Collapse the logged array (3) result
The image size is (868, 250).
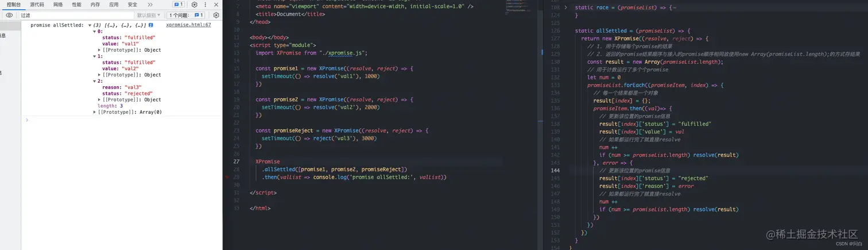(90, 25)
